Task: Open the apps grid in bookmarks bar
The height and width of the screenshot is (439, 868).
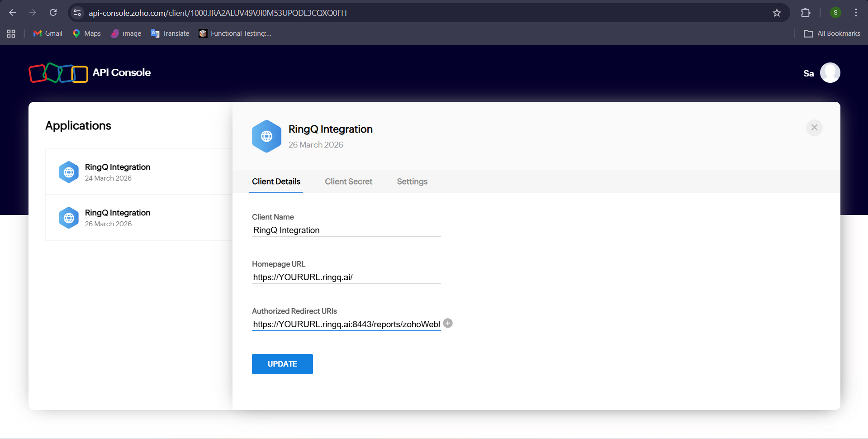Action: 11,33
